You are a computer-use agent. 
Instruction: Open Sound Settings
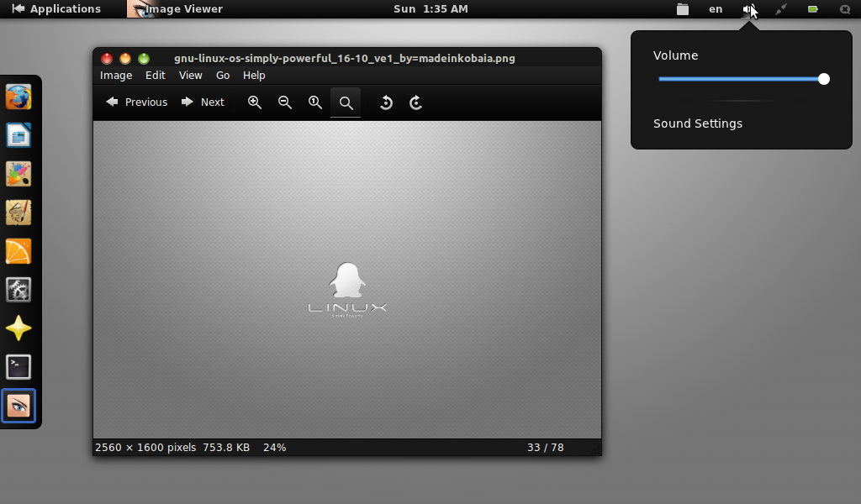tap(697, 123)
